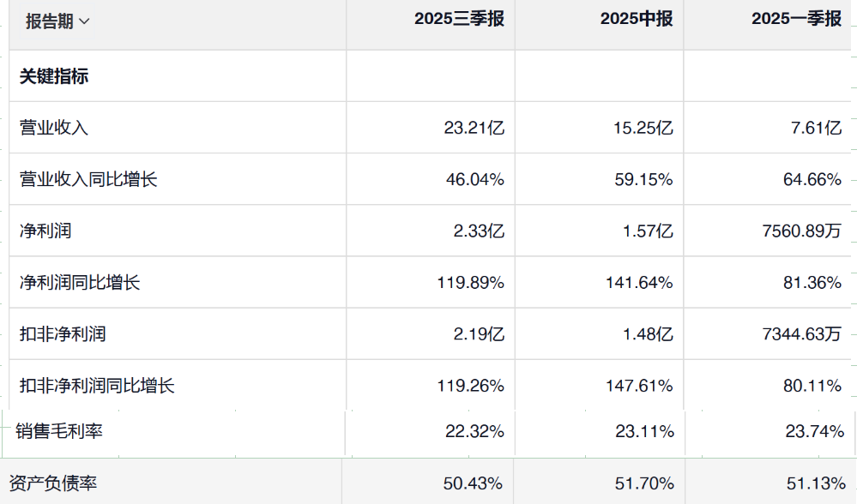Click the 1.48亿 non-GAAP profit cell
Screen dimensions: 857x504
[648, 334]
